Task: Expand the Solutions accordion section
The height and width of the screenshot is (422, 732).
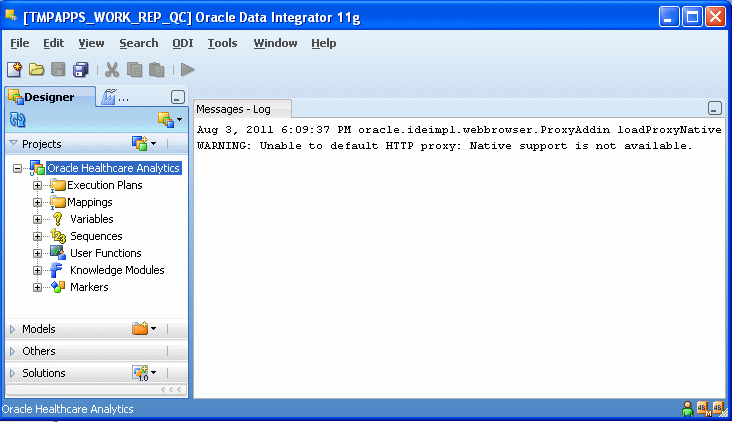Action: 13,373
